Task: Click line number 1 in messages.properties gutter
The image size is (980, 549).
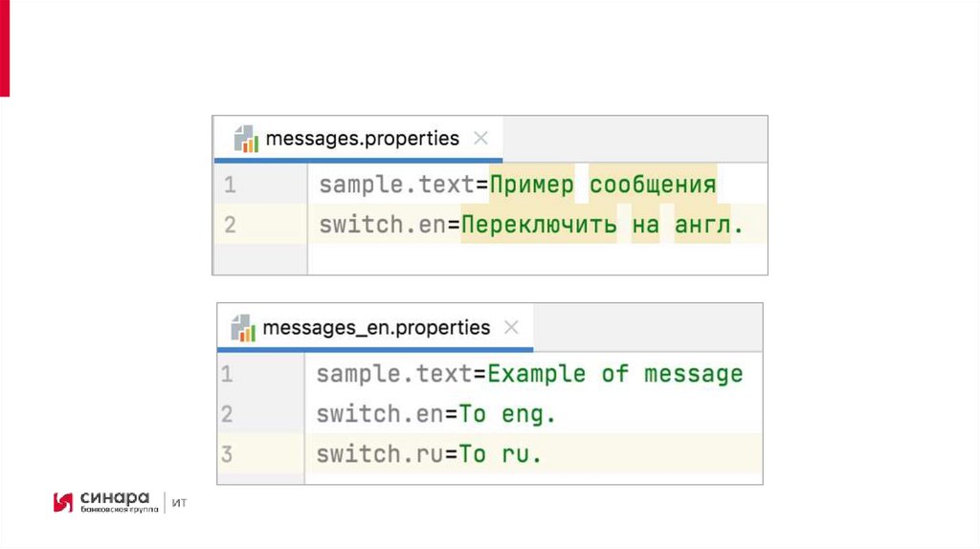Action: point(230,185)
